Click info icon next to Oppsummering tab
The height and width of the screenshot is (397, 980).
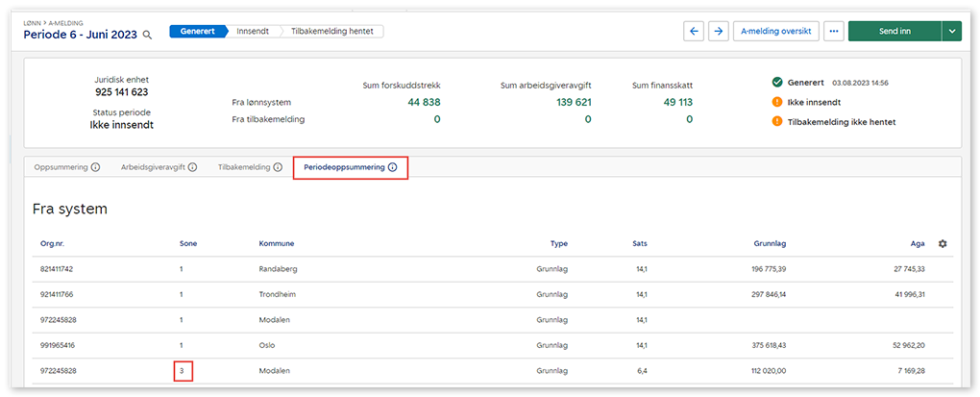point(95,167)
